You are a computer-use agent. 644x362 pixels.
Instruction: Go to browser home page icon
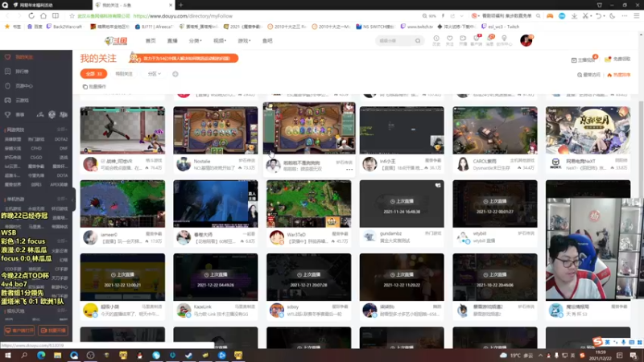click(x=43, y=15)
